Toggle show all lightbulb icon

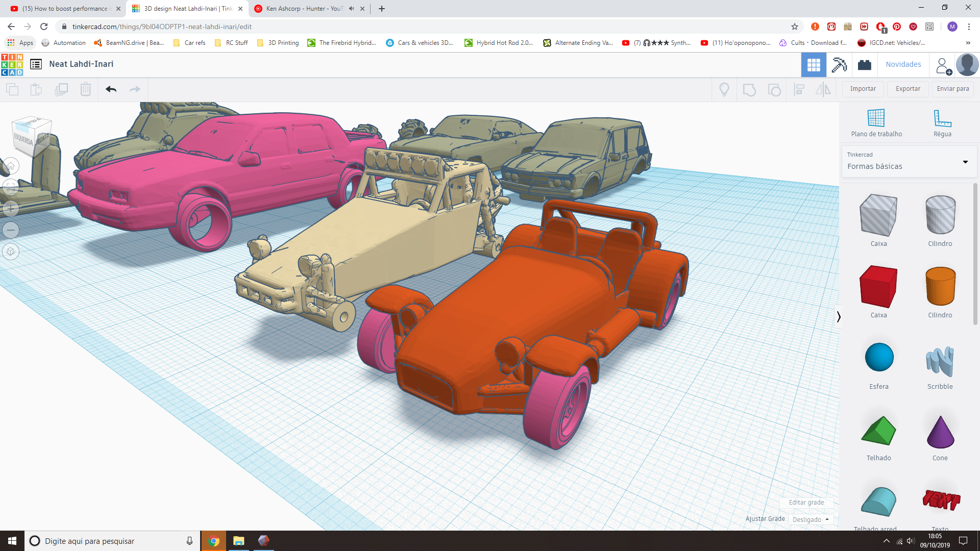pyautogui.click(x=724, y=90)
